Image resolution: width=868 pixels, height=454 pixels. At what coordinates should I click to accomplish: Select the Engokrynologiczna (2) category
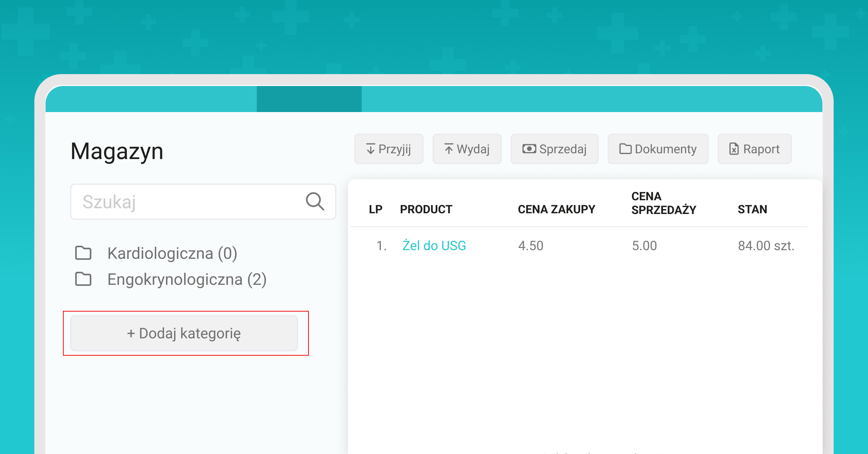tap(187, 279)
